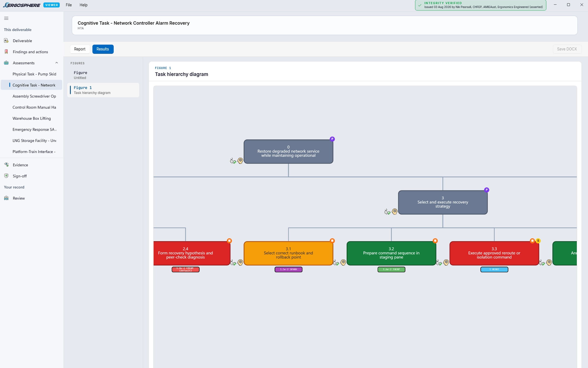Click the person-check icon beside node 0

tap(233, 161)
